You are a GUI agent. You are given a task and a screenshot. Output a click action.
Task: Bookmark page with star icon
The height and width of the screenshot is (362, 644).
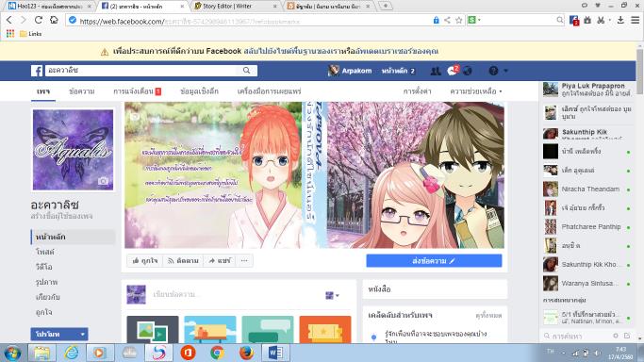tap(459, 20)
